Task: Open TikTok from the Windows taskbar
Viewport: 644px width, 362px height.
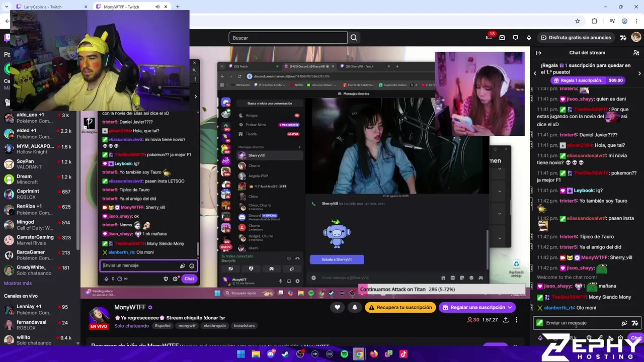Action: 404,354
